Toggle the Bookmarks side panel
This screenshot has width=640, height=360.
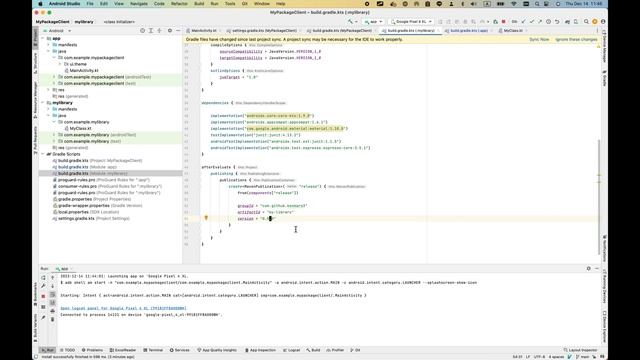[x=36, y=295]
